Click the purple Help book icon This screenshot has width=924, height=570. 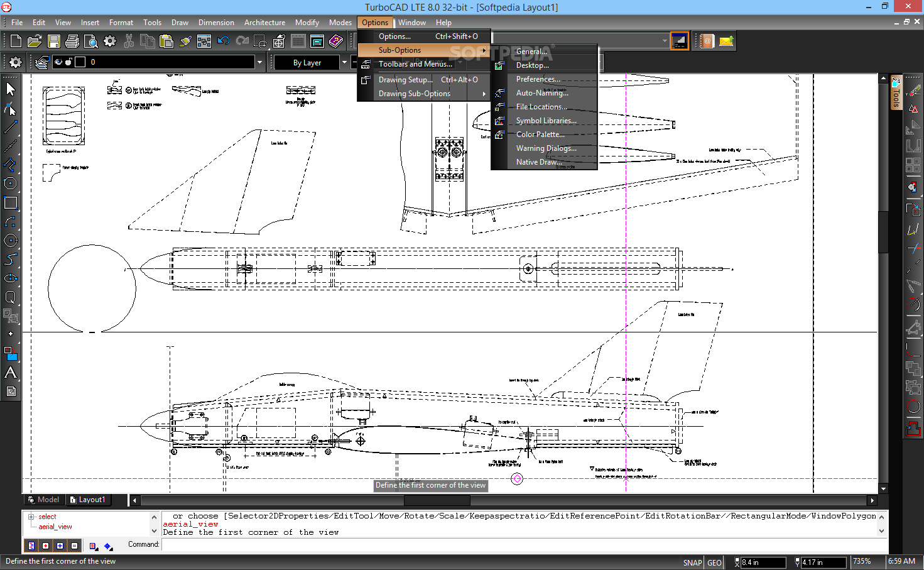click(x=336, y=41)
